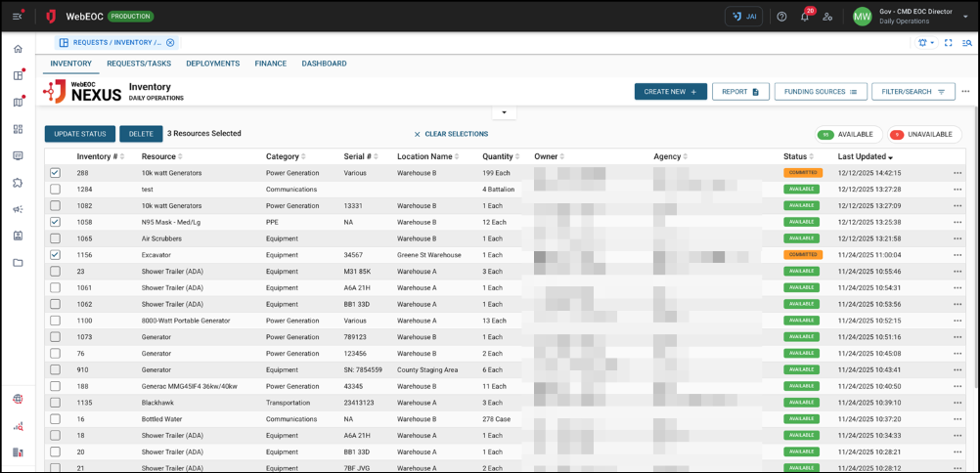Open the notifications bell icon
The height and width of the screenshot is (473, 980).
804,17
